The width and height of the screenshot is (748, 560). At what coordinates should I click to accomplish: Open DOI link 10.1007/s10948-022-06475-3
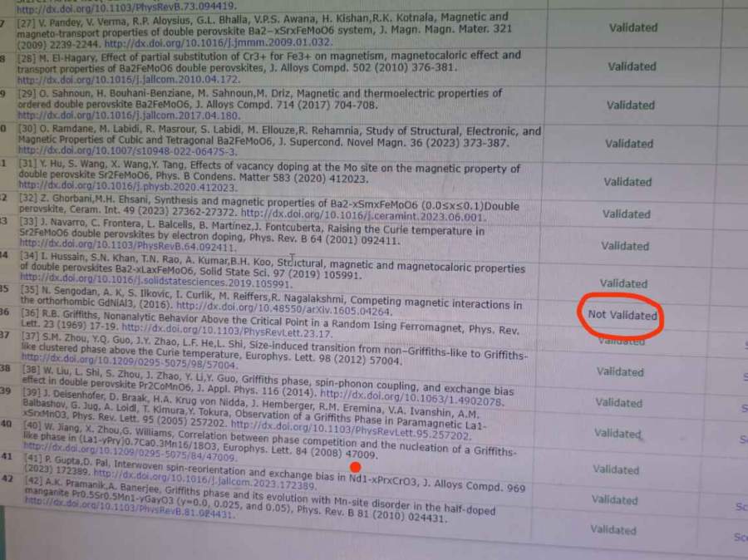click(x=127, y=150)
